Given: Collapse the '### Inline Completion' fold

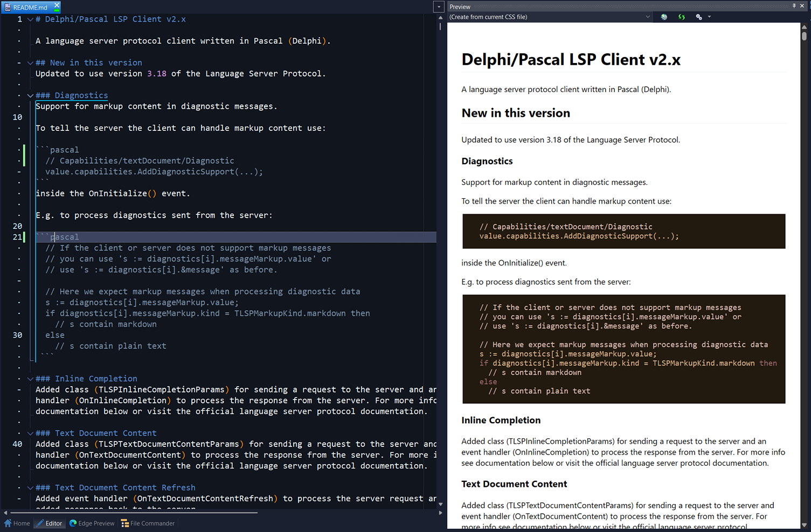Looking at the screenshot, I should point(30,379).
